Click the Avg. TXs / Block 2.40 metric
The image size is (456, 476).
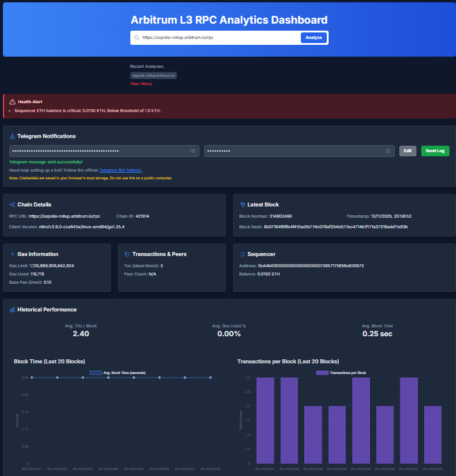point(81,334)
